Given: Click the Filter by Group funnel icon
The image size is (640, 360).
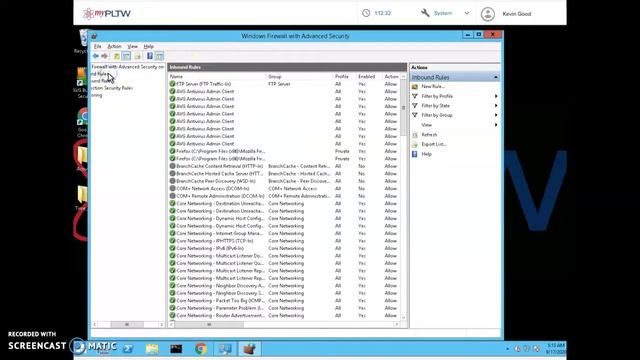Looking at the screenshot, I should tap(415, 116).
